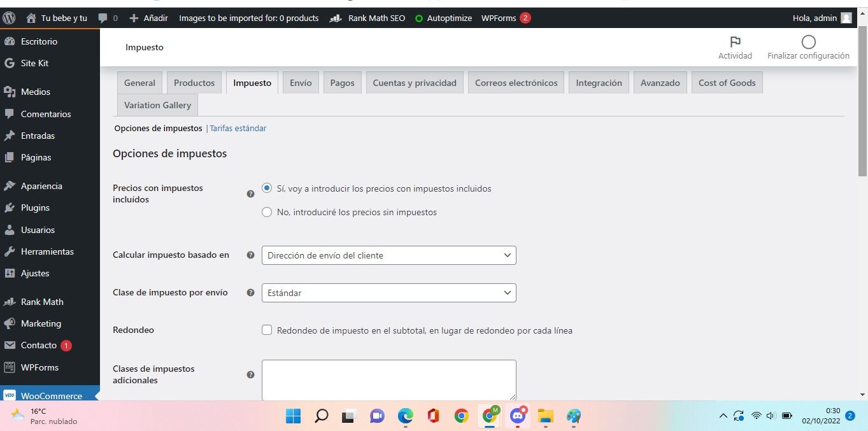Switch to the General tab
The image size is (868, 431).
coord(139,83)
